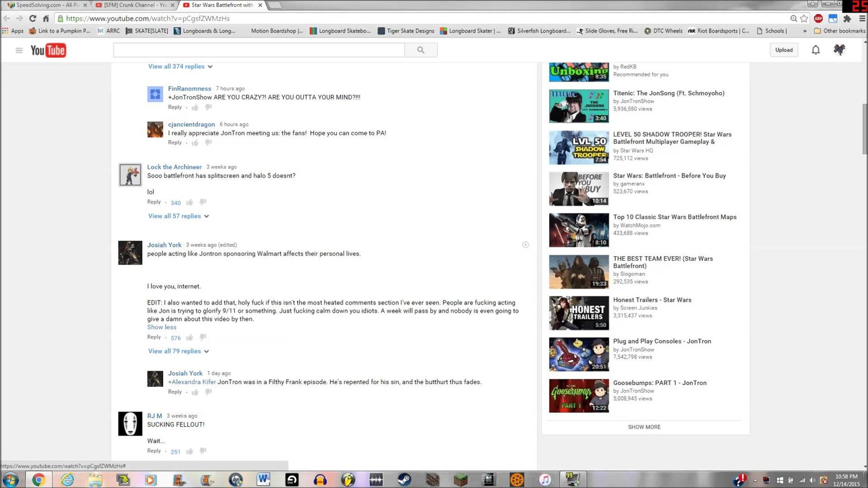Viewport: 868px width, 488px height.
Task: Switch to the SFM Crunk Channel tab
Action: [x=134, y=5]
